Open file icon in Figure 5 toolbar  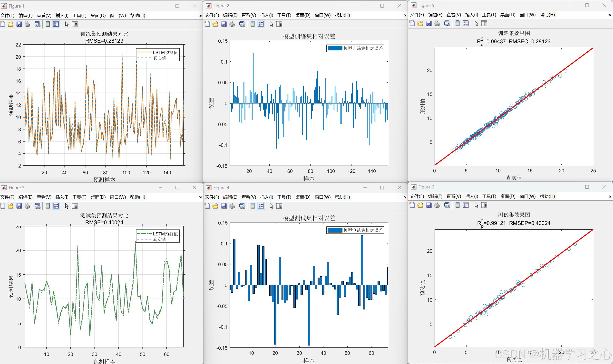420,24
